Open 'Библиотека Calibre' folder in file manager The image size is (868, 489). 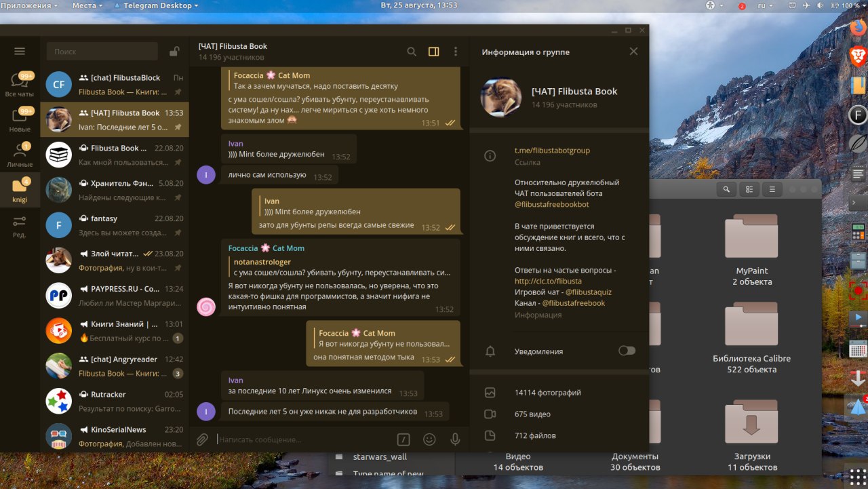pyautogui.click(x=751, y=337)
